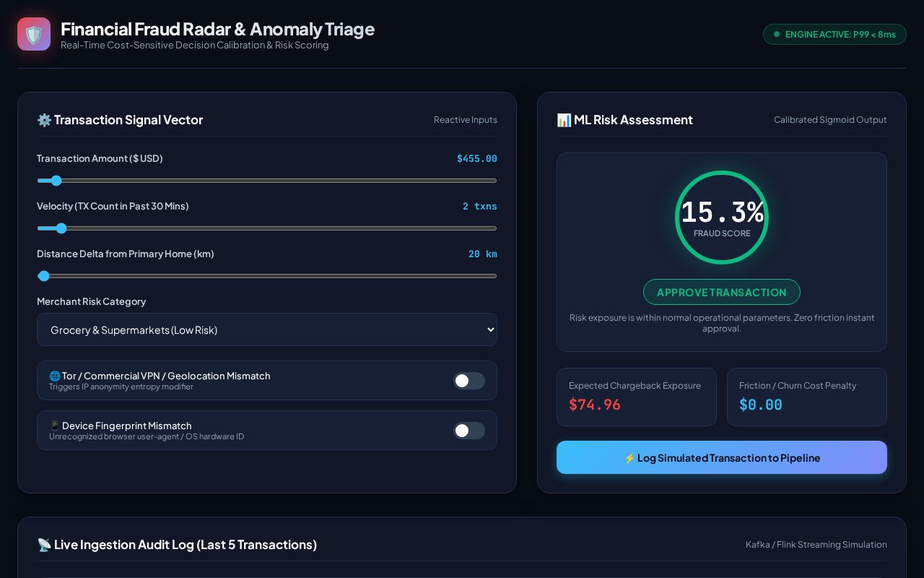Click the Real-Time Cost-Sensitive Decision Calibration subtitle
The width and height of the screenshot is (924, 578).
coord(195,45)
